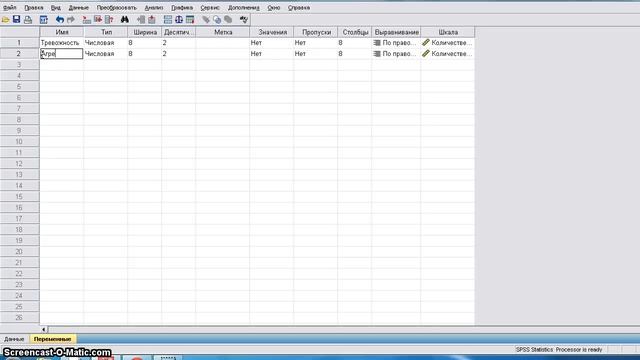Open the Анализ menu
Image resolution: width=640 pixels, height=360 pixels.
154,8
